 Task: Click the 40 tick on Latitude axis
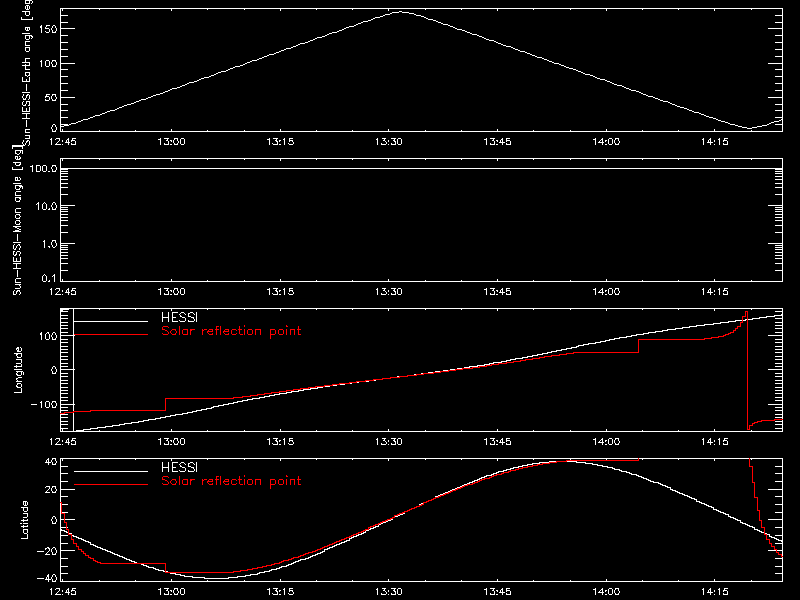[x=51, y=462]
